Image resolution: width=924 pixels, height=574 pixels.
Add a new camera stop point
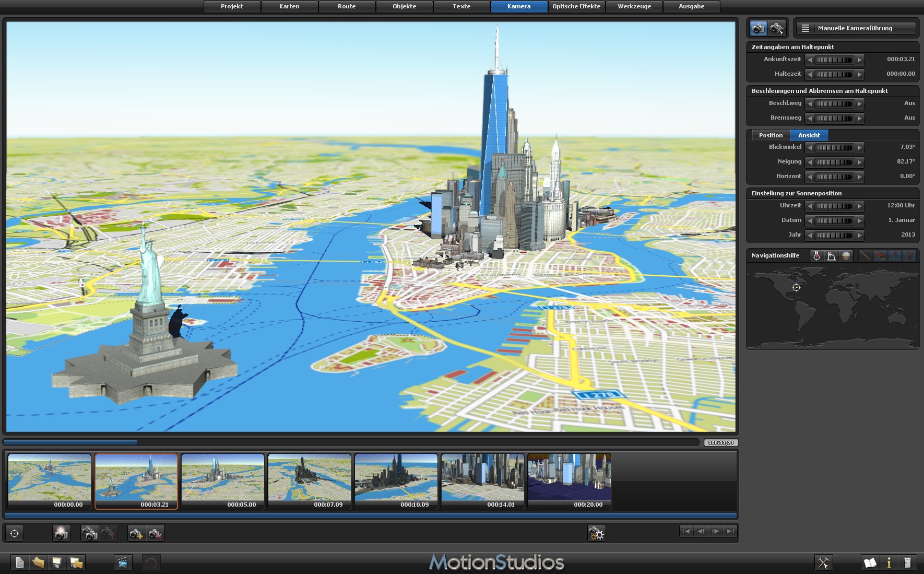136,533
